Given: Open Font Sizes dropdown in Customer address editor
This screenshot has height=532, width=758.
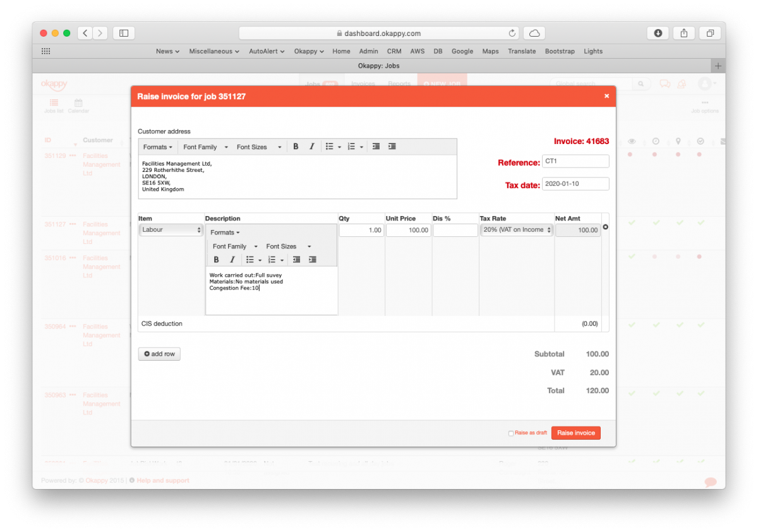Looking at the screenshot, I should (x=259, y=147).
